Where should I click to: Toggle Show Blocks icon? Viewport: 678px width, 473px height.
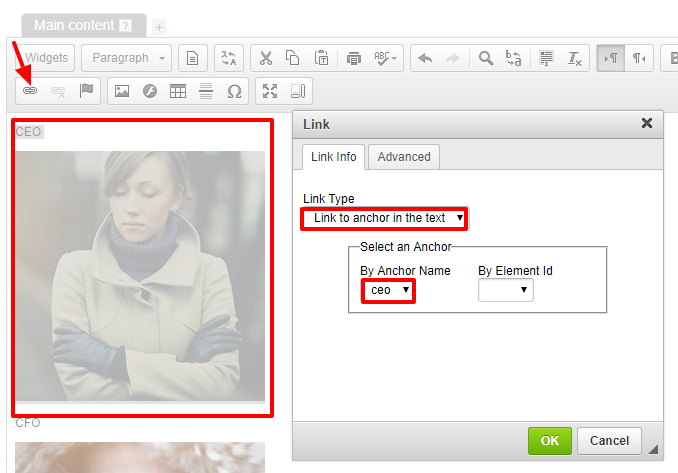298,91
